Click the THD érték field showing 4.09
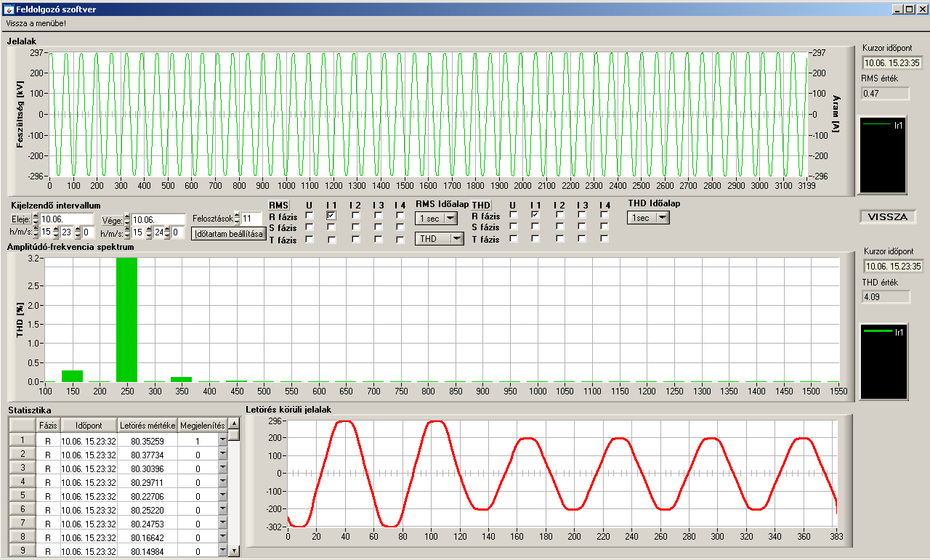This screenshot has height=560, width=930. [886, 296]
